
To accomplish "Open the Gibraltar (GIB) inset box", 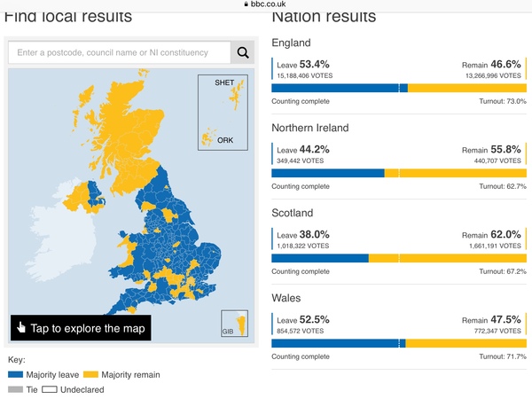I will tap(234, 325).
